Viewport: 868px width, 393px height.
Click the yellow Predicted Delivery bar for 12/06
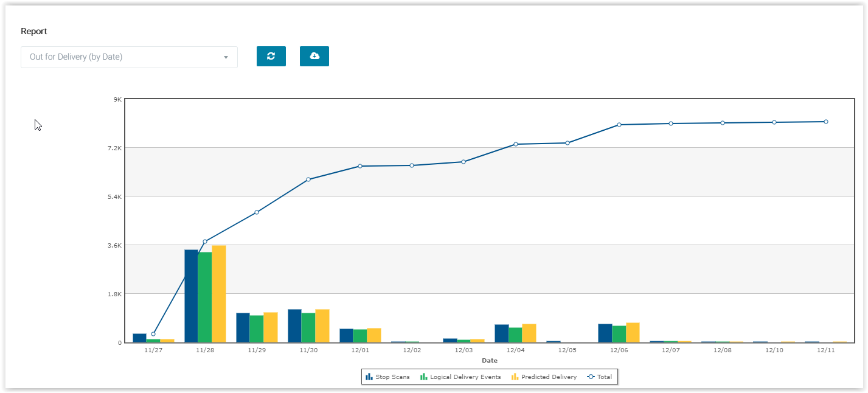click(633, 332)
